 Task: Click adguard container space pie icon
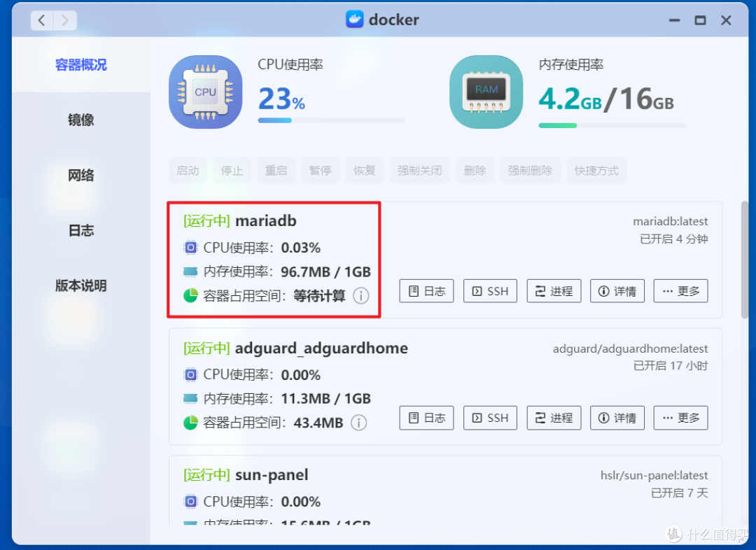click(190, 423)
